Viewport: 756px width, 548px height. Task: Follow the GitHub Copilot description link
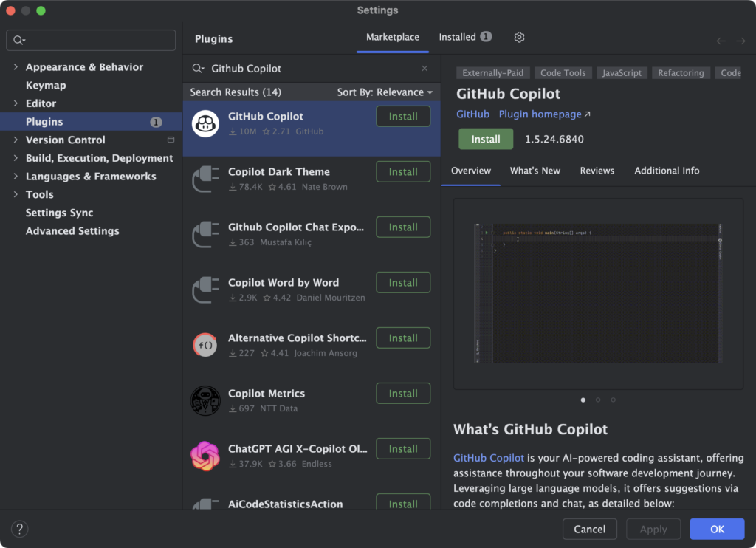pos(489,458)
